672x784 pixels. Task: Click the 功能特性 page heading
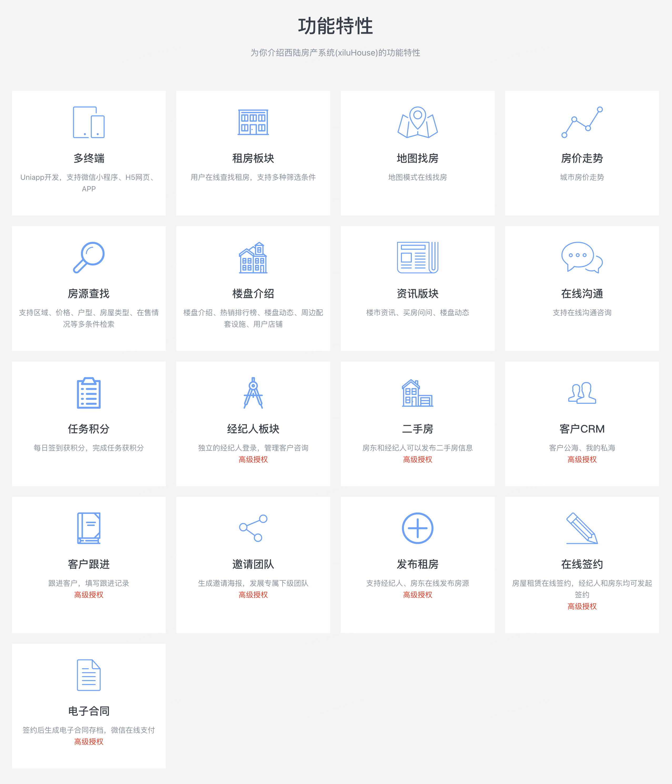[335, 26]
